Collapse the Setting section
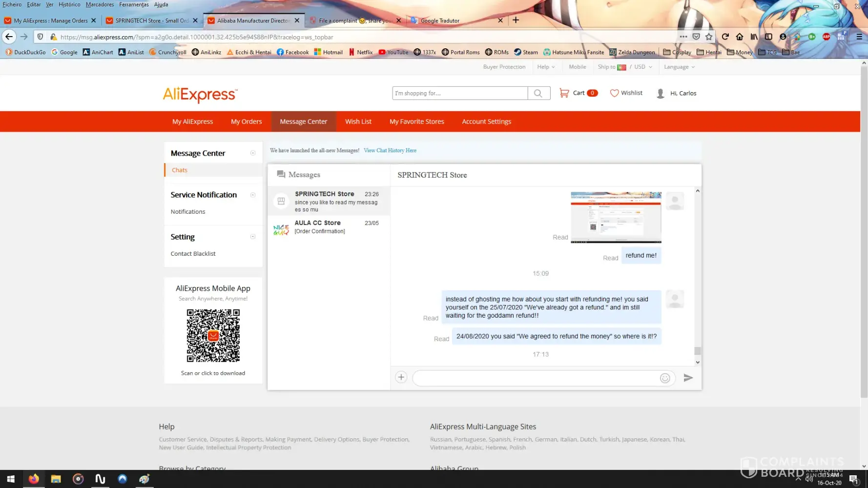This screenshot has width=868, height=488. [x=253, y=237]
